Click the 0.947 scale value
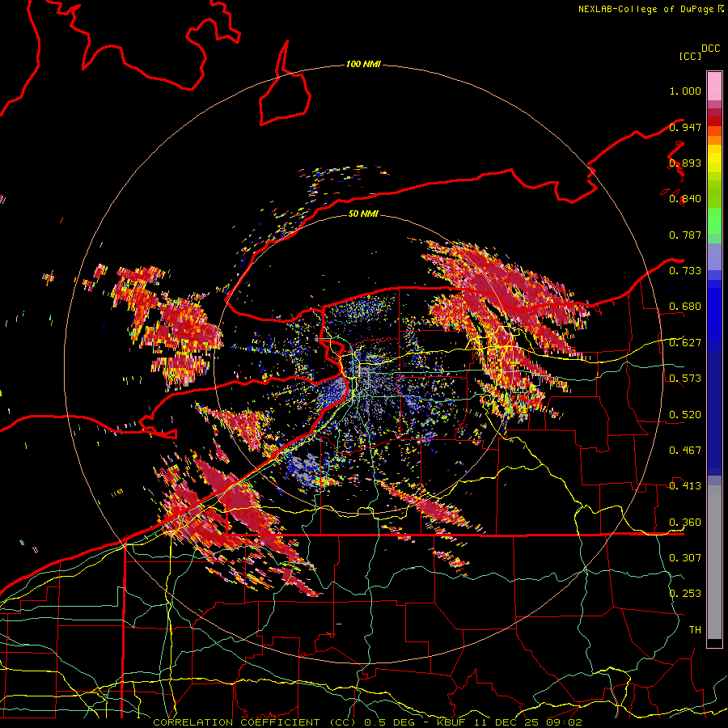Image resolution: width=728 pixels, height=728 pixels. click(685, 127)
